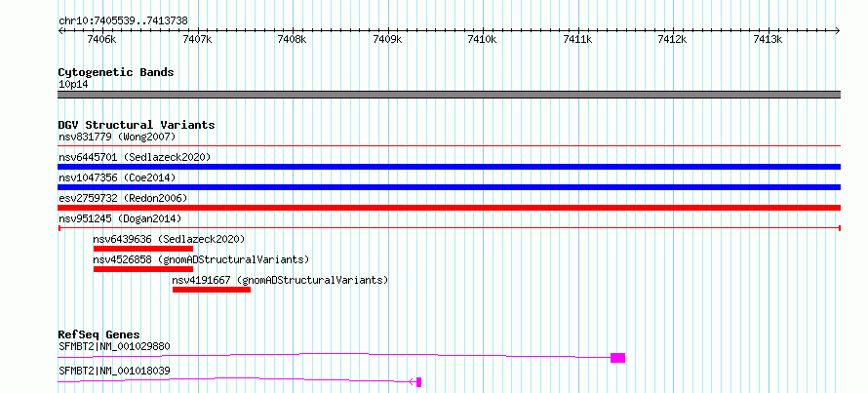The width and height of the screenshot is (868, 393).
Task: Open variant esv2759732 (Redon2006) label
Action: pyautogui.click(x=123, y=198)
